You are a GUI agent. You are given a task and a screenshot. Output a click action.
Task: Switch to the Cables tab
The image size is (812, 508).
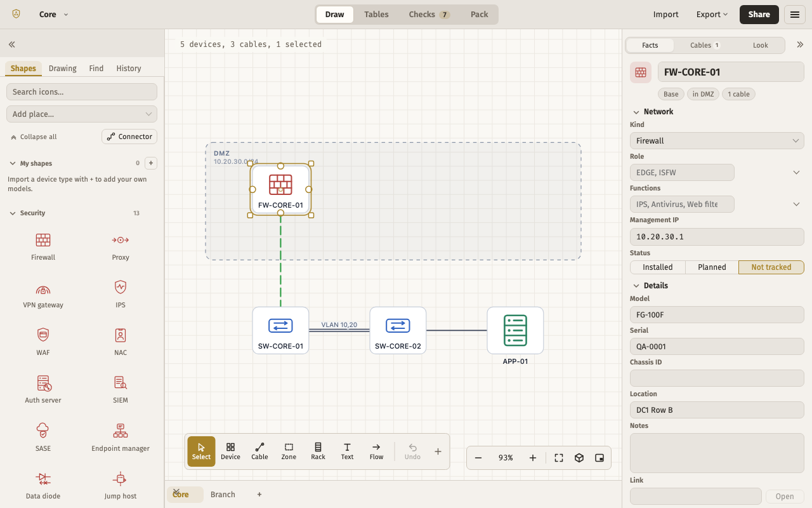705,45
